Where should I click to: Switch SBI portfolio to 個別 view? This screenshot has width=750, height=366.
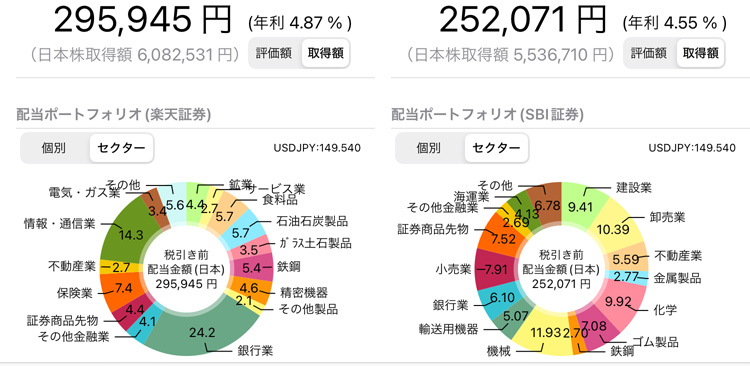[429, 148]
